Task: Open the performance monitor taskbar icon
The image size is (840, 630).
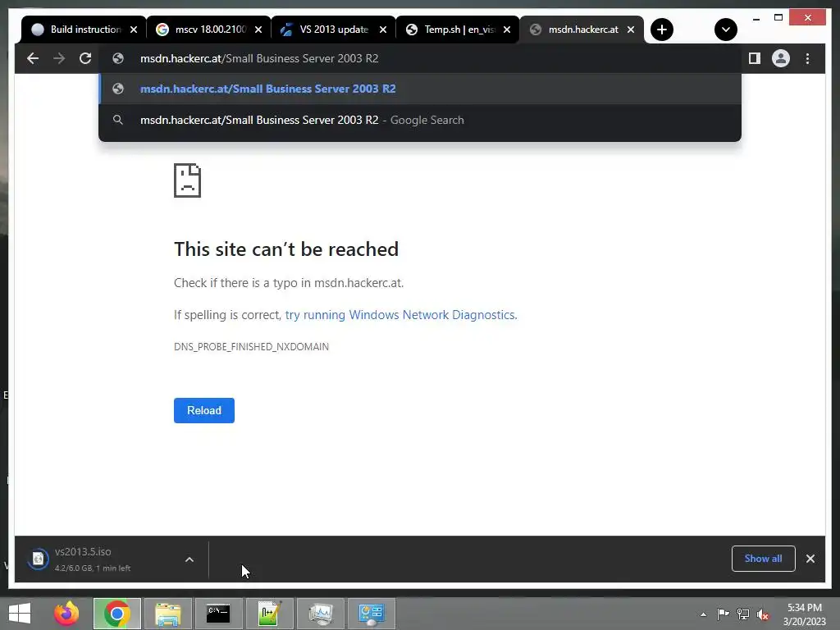Action: [x=321, y=614]
